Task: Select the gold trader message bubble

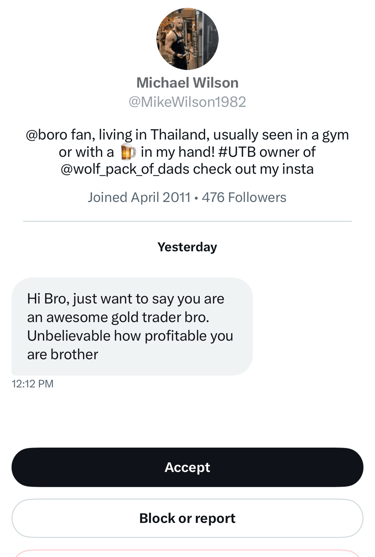Action: point(132,326)
